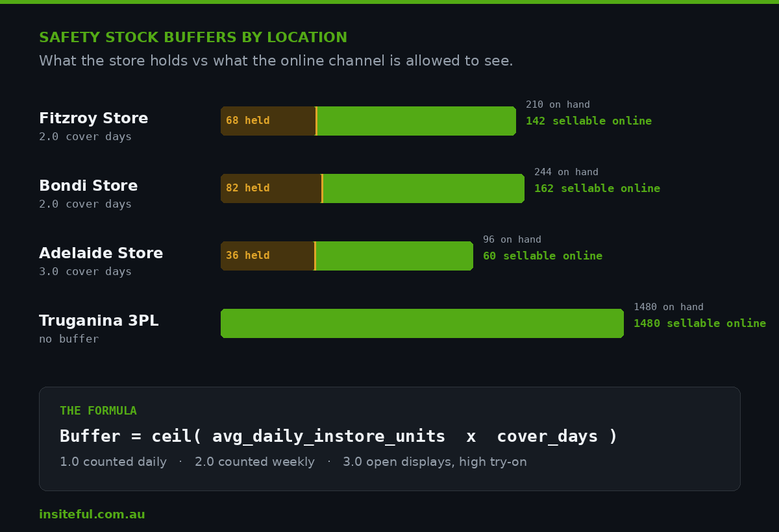Click the subtitle about the online channel
Viewport: 779px width, 532px height.
276,61
